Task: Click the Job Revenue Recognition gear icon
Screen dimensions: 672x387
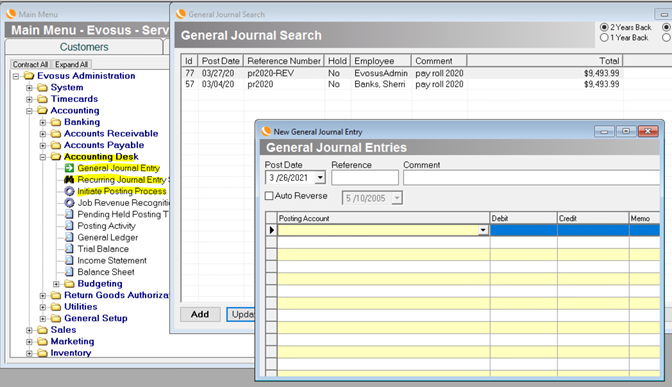Action: pos(69,203)
